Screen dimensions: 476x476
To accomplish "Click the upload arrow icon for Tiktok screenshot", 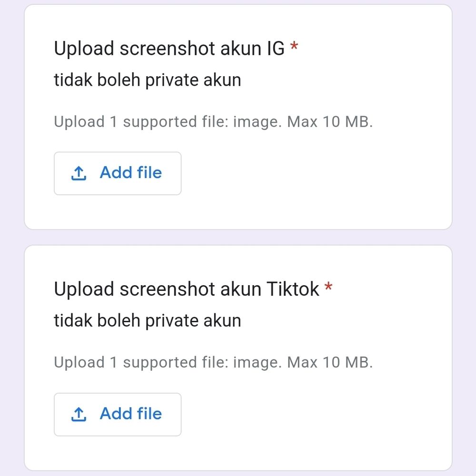I will coord(79,415).
